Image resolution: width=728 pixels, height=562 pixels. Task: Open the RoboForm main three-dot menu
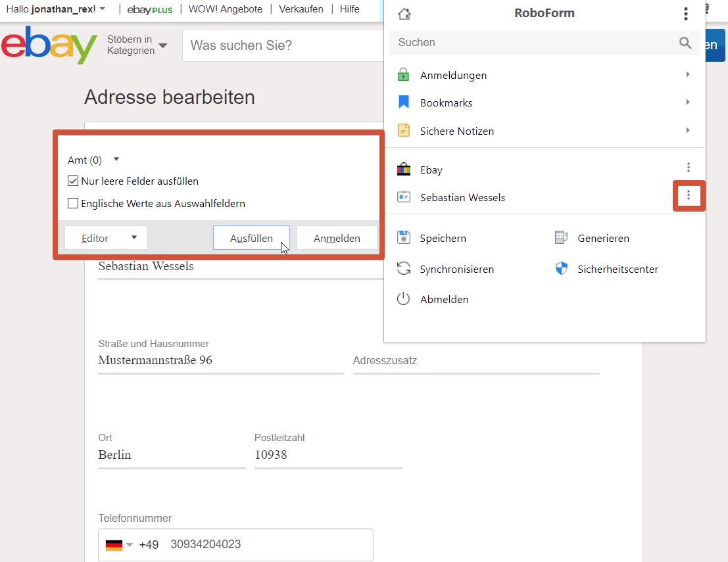click(686, 13)
